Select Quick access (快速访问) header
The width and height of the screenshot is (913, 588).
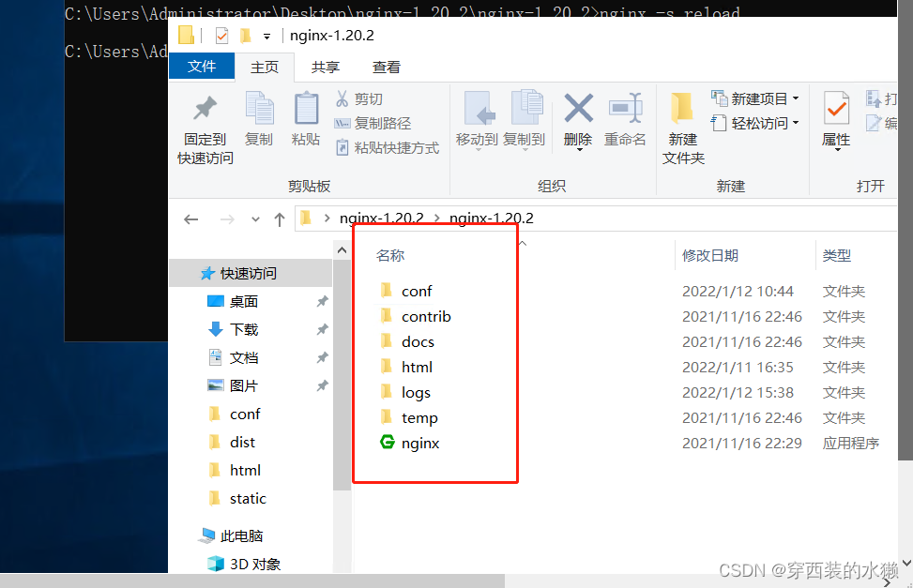(x=248, y=273)
